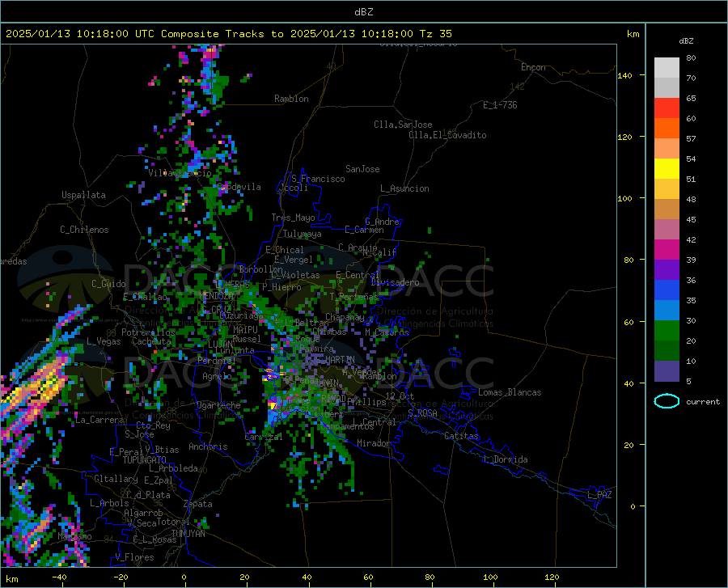Click the 'Potrerillos' label
Screen dimensions: 728x588
coord(148,332)
